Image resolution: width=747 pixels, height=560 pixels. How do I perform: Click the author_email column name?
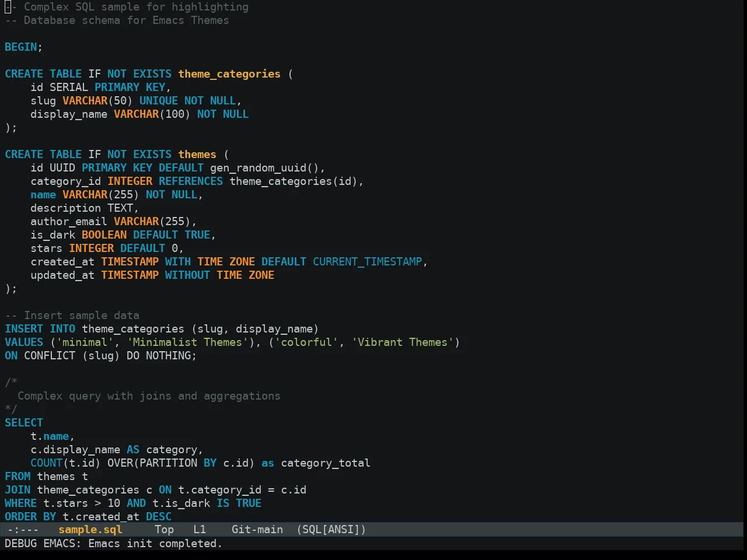(x=69, y=222)
